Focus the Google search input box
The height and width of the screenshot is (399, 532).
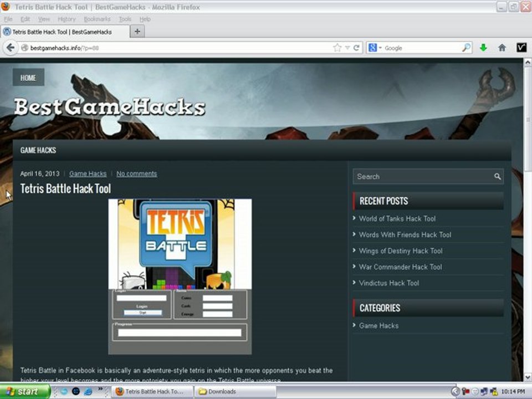click(422, 48)
